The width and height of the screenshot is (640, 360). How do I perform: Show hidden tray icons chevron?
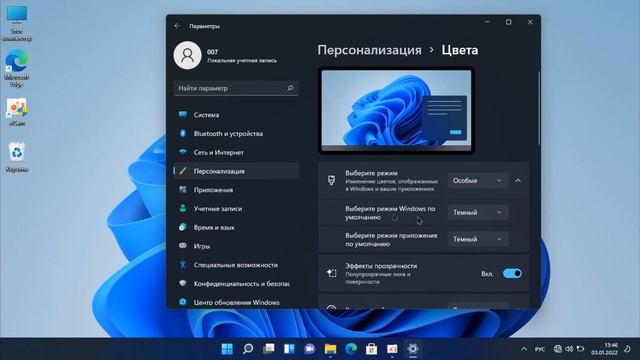pos(524,349)
